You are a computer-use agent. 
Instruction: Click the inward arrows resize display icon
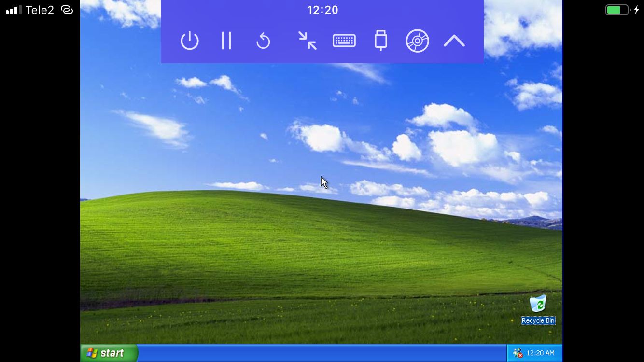pyautogui.click(x=307, y=41)
